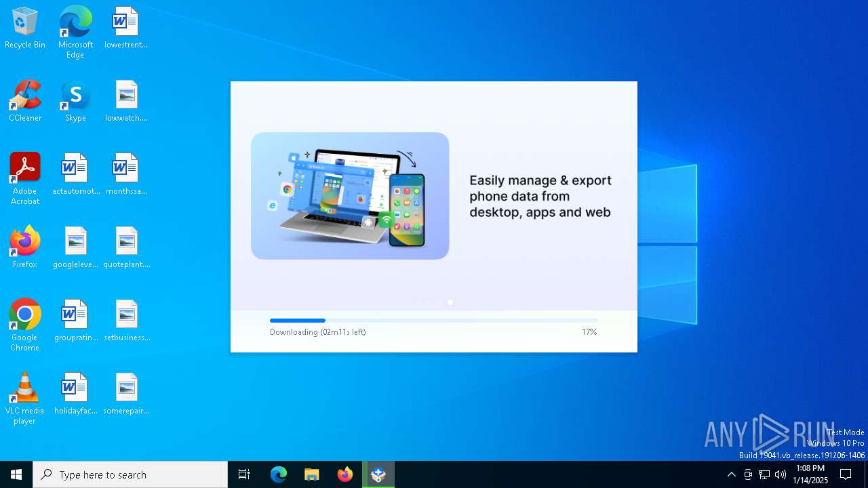Open the network status tray icon
The image size is (868, 488).
point(764,474)
